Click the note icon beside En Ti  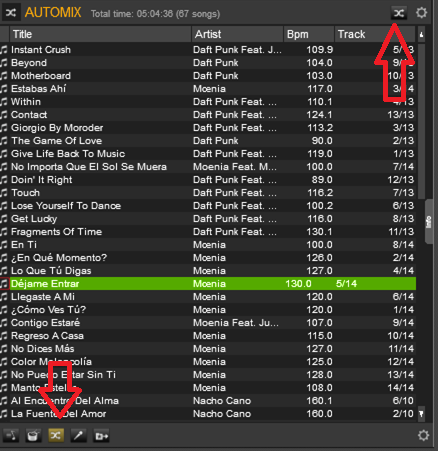pos(4,245)
